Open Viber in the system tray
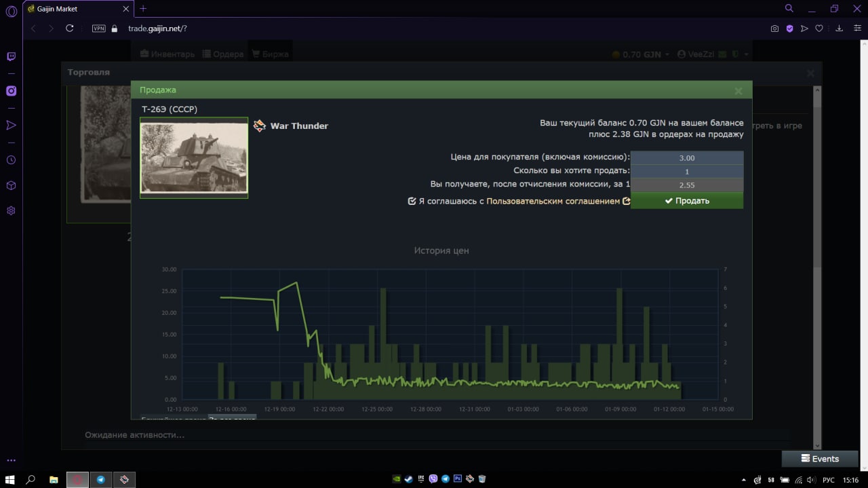This screenshot has height=488, width=868. 433,479
